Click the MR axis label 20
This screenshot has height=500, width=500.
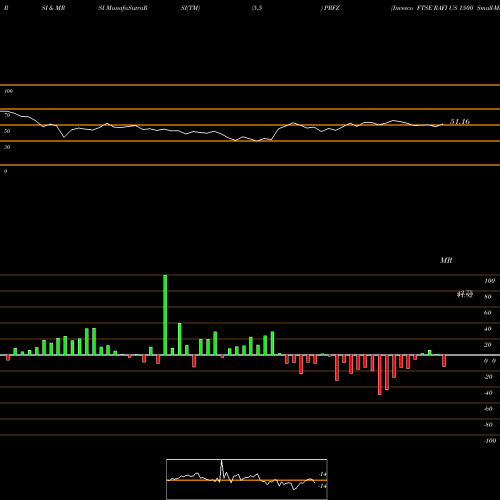[x=488, y=345]
